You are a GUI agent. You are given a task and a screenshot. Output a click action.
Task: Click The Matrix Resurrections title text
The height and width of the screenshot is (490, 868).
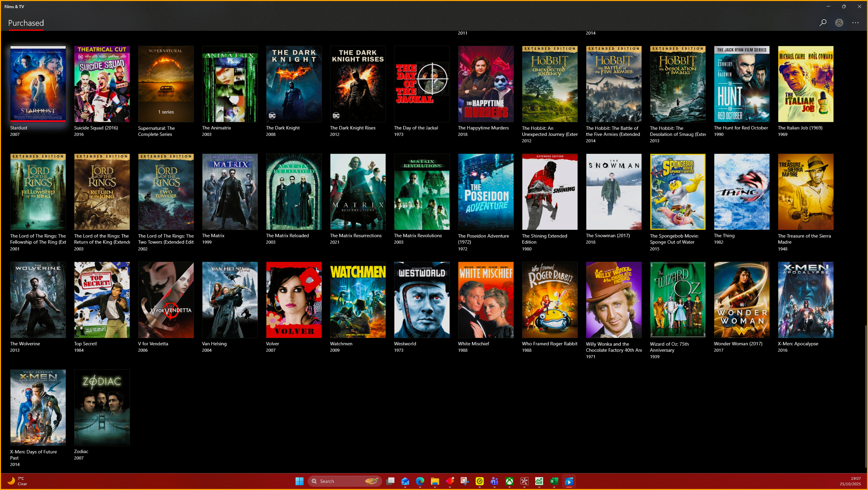(355, 236)
